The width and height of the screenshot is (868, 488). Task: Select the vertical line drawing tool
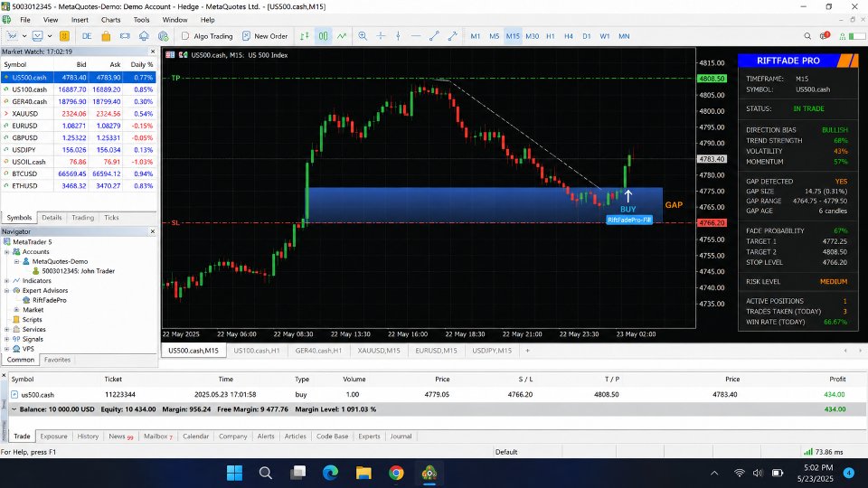399,36
